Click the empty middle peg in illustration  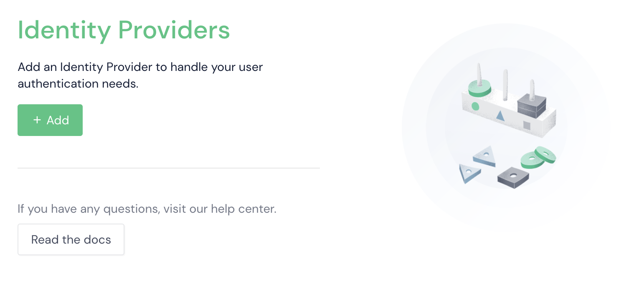click(x=505, y=85)
